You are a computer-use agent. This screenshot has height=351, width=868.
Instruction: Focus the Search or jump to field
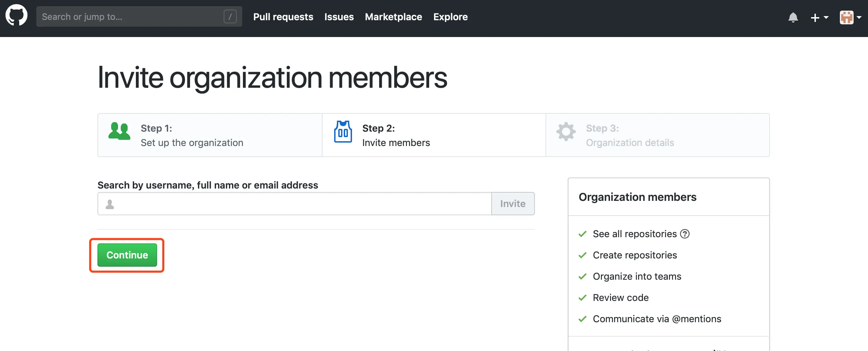(130, 17)
